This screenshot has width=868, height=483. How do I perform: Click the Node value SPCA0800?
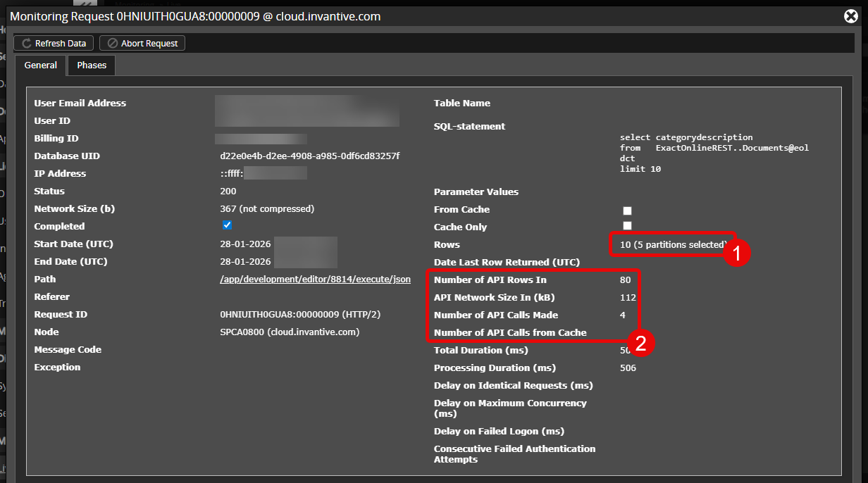(290, 332)
